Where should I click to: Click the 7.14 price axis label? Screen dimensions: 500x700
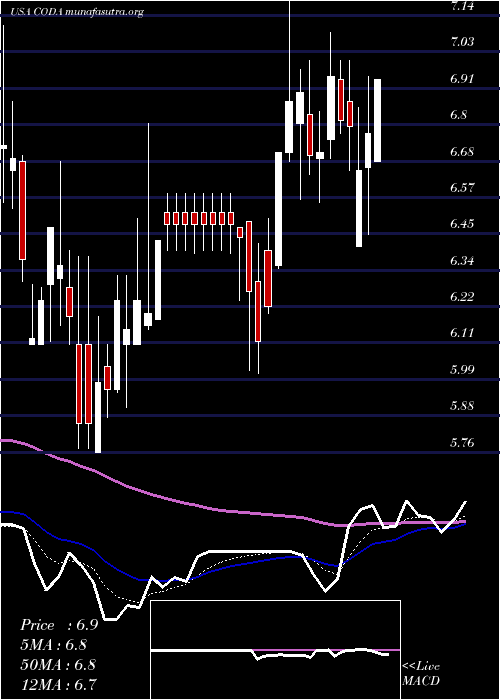point(463,6)
